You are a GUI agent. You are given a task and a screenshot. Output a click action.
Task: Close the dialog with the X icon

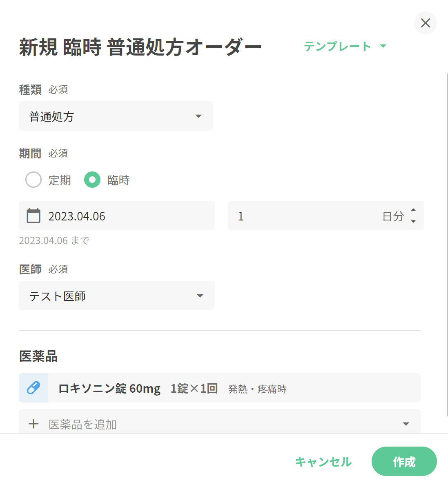(426, 23)
